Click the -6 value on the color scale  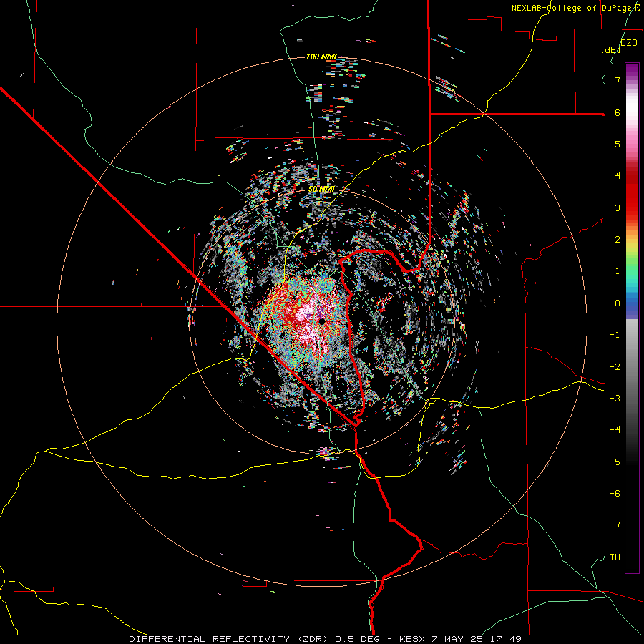[x=615, y=494]
